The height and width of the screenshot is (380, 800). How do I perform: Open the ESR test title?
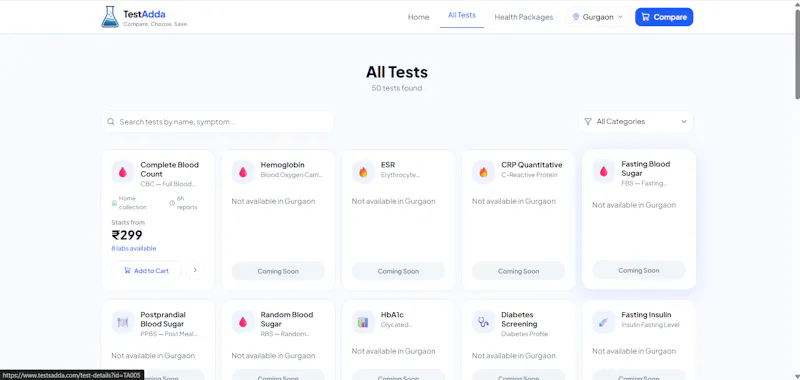tap(388, 165)
